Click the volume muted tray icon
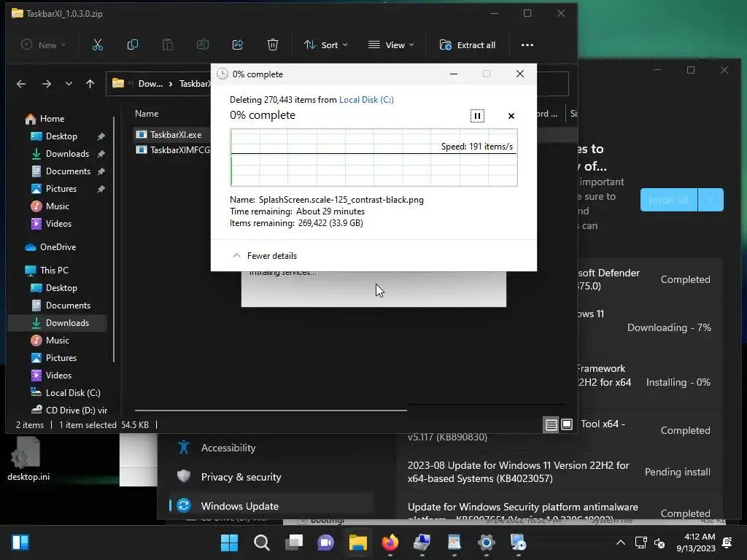Image resolution: width=747 pixels, height=560 pixels. tap(659, 542)
